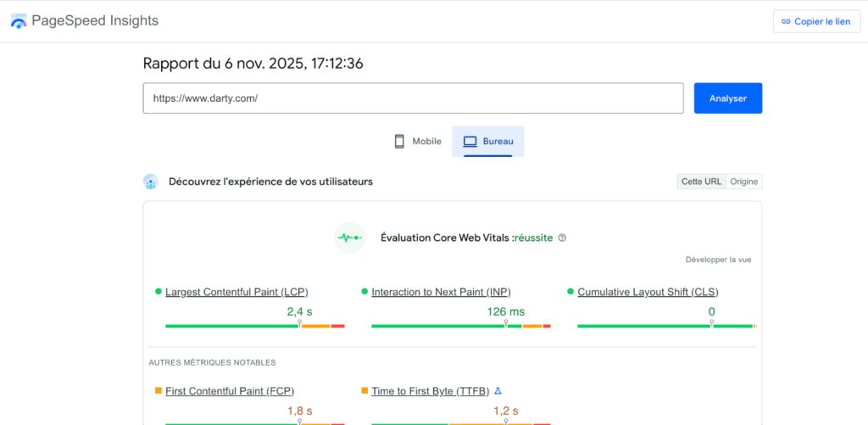Click the URL input field

tap(413, 98)
